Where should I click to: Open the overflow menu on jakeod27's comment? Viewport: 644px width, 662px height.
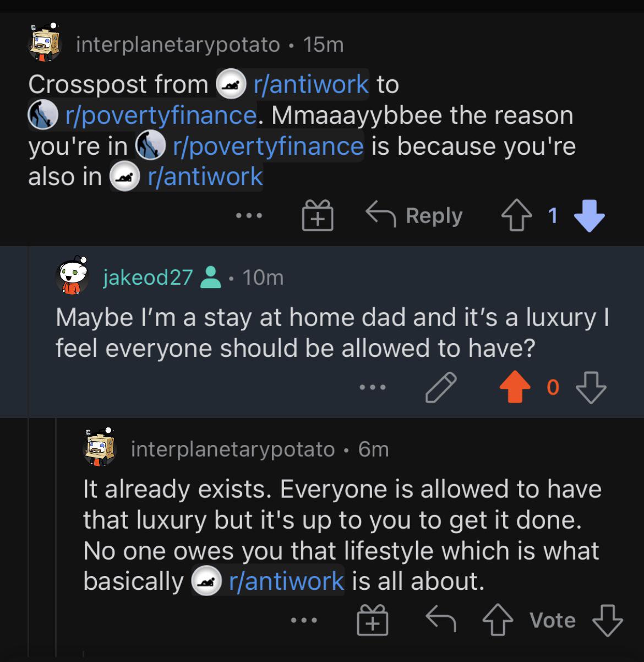point(373,387)
